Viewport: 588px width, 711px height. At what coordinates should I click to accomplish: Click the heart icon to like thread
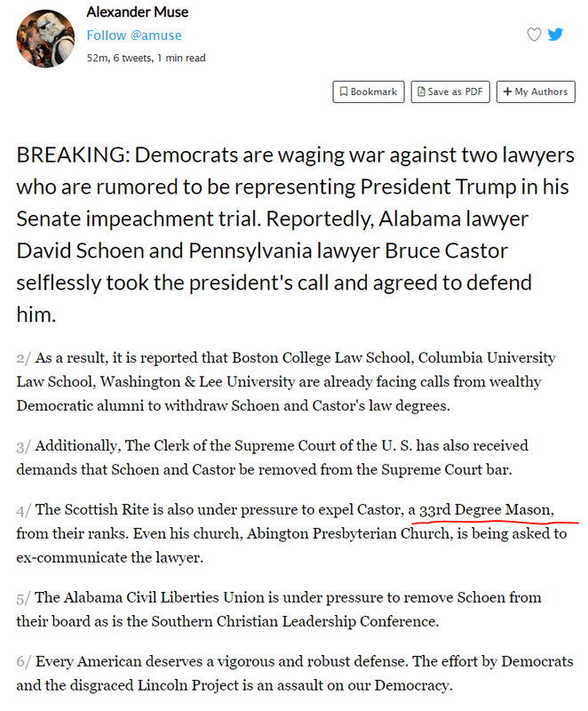pyautogui.click(x=534, y=35)
